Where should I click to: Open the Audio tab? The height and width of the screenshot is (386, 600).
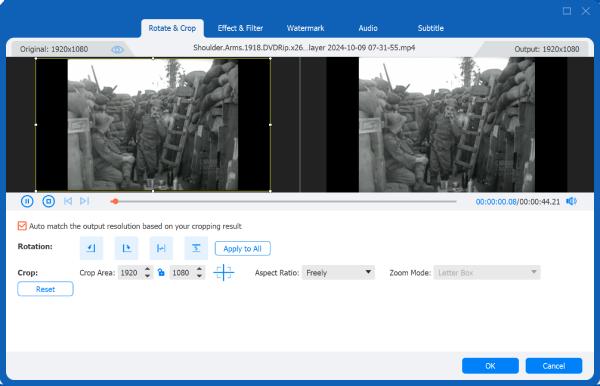[368, 28]
